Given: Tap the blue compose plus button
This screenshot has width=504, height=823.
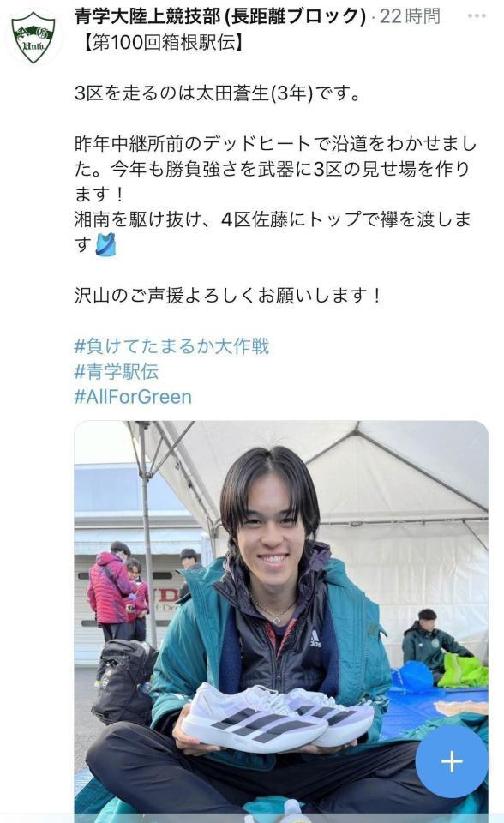Looking at the screenshot, I should tap(452, 761).
